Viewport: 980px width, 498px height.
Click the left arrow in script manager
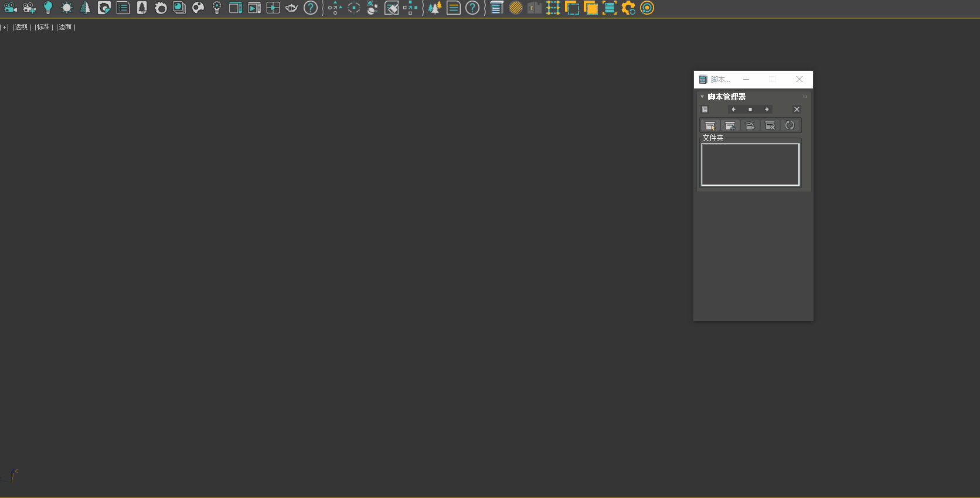pyautogui.click(x=733, y=110)
